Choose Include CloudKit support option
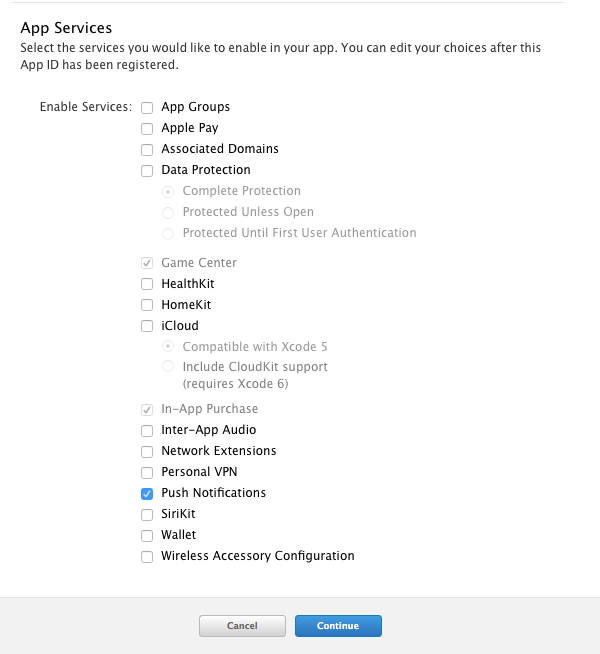The height and width of the screenshot is (654, 600). tap(168, 366)
